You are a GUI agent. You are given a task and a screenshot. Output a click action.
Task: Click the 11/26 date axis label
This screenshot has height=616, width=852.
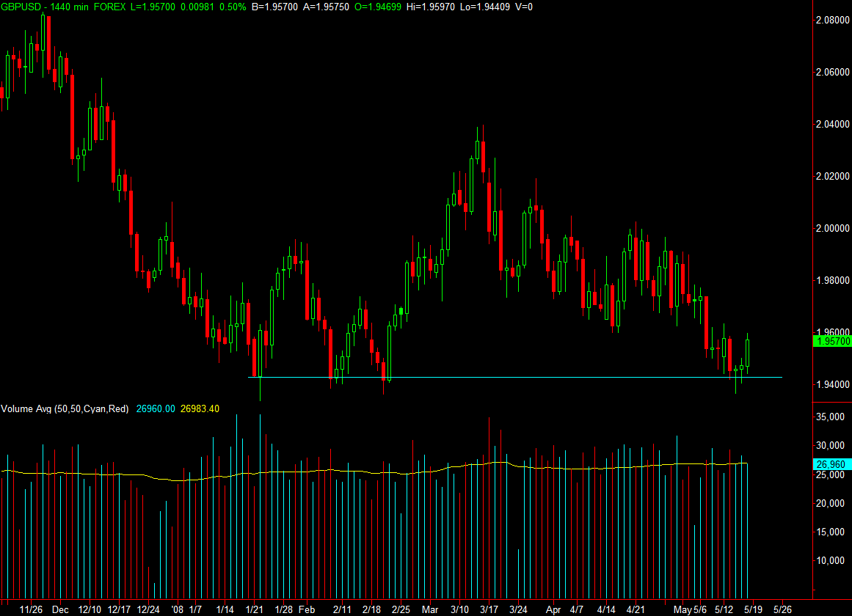click(31, 609)
